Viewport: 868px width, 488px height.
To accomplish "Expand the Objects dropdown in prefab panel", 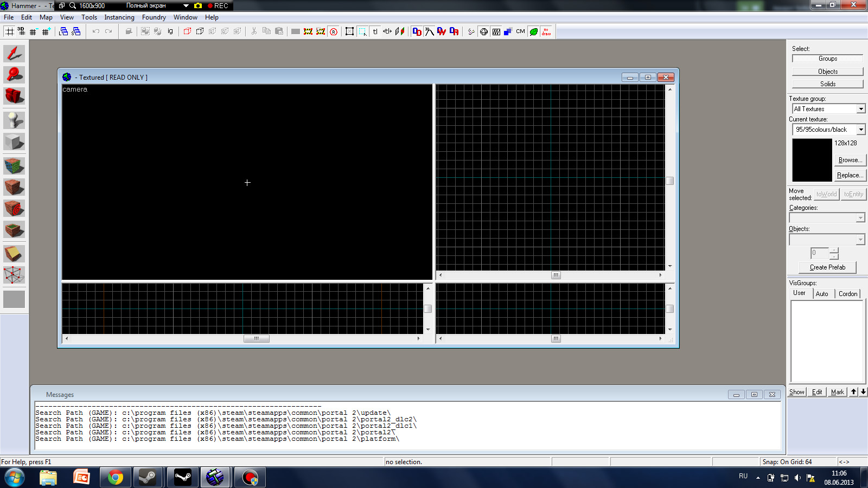I will (x=860, y=240).
